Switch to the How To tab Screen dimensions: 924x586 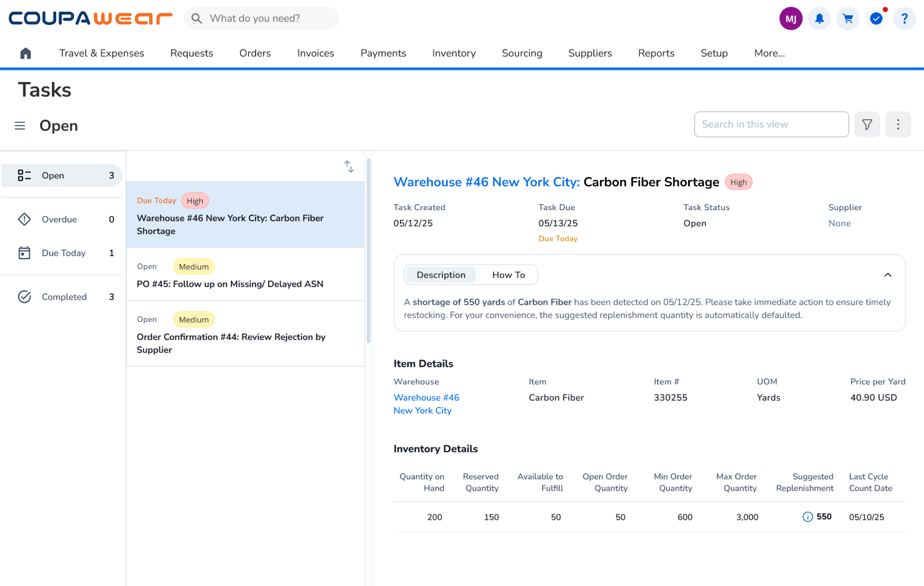click(509, 275)
